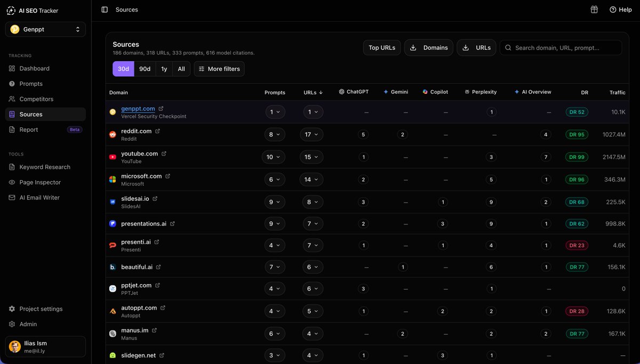
Task: Open AI Email Writer tool
Action: tap(45, 198)
